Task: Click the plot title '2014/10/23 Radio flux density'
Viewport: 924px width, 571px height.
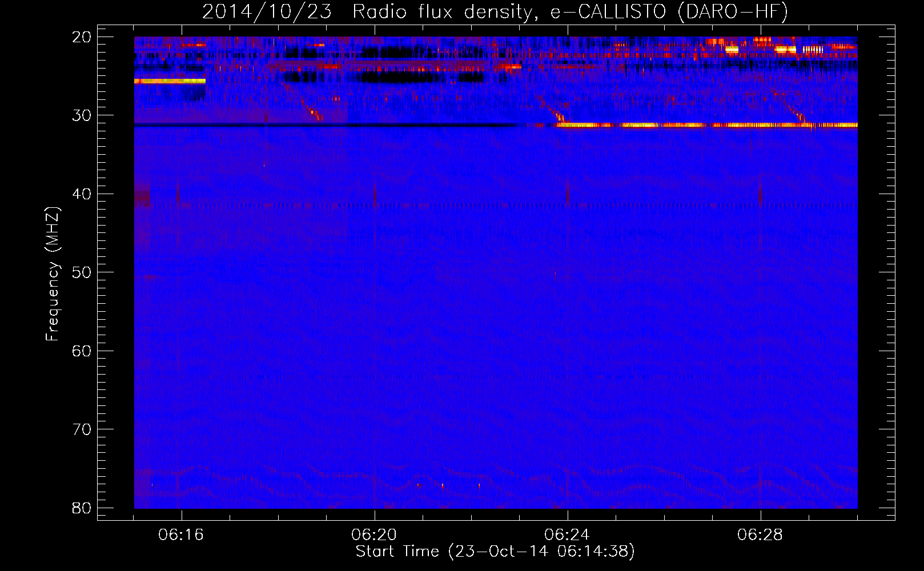Action: [x=495, y=12]
